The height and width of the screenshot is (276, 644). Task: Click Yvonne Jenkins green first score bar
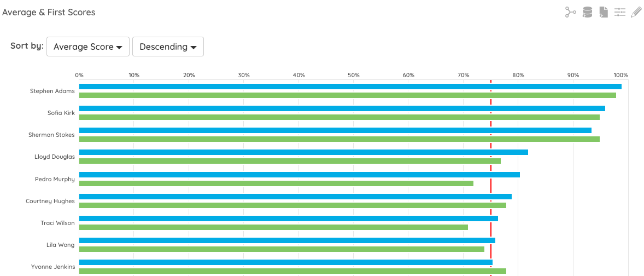293,271
